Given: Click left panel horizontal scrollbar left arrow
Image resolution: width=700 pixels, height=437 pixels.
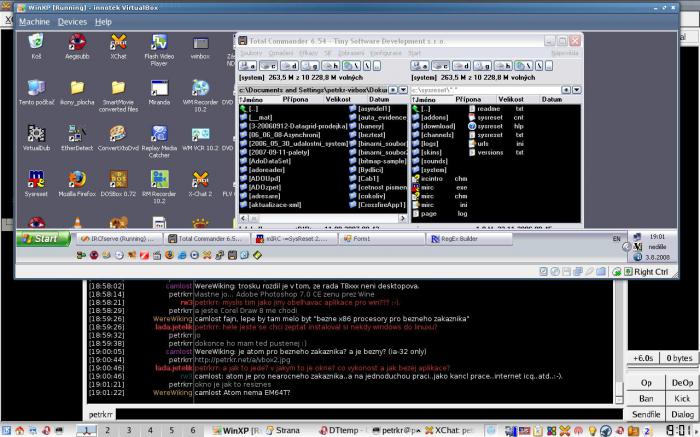Looking at the screenshot, I should (x=243, y=218).
